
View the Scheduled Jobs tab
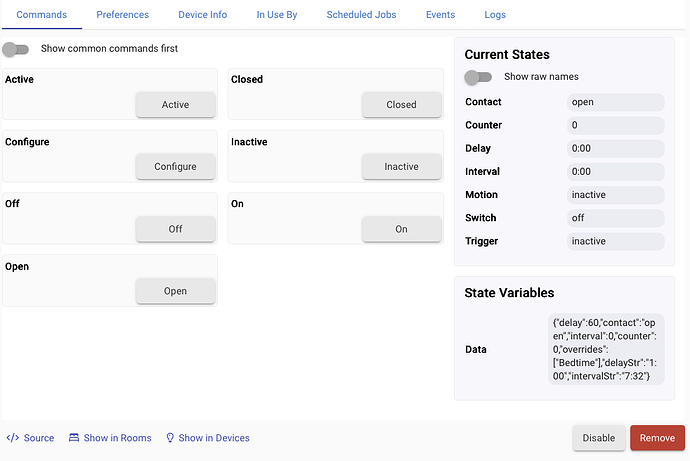(363, 15)
